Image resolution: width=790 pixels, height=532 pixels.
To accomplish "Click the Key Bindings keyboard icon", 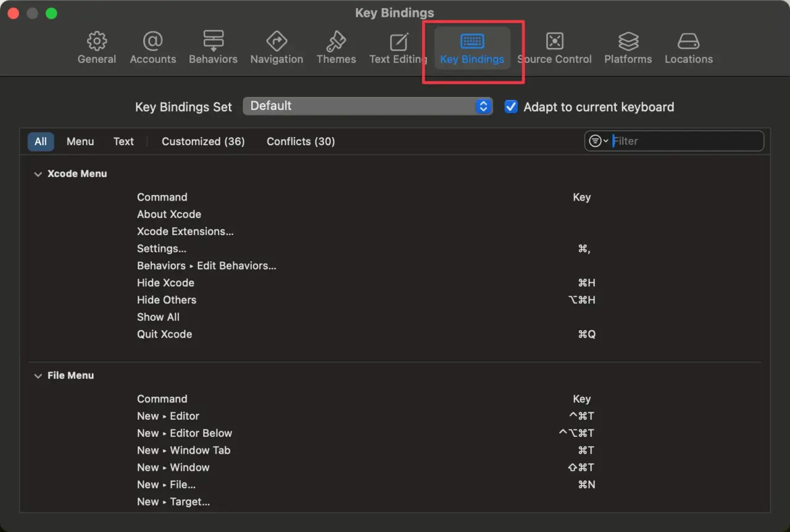I will pos(472,41).
